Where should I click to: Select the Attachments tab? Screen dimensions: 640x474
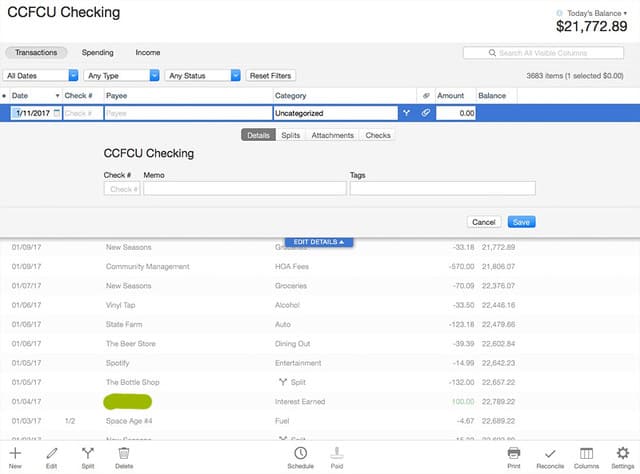click(332, 135)
